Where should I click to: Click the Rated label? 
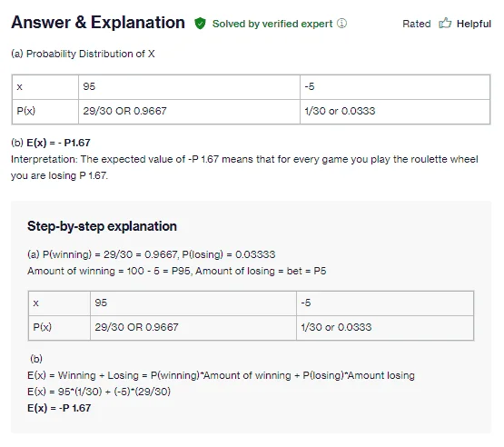(417, 24)
